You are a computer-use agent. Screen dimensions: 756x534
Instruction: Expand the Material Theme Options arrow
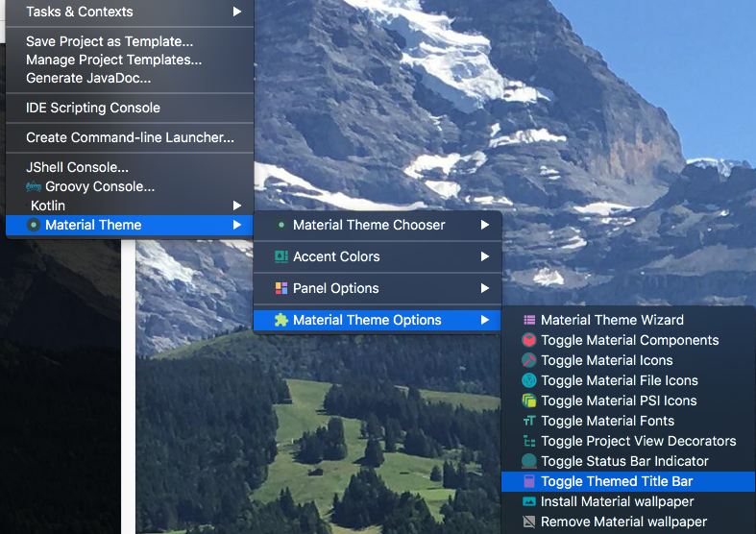(x=484, y=320)
